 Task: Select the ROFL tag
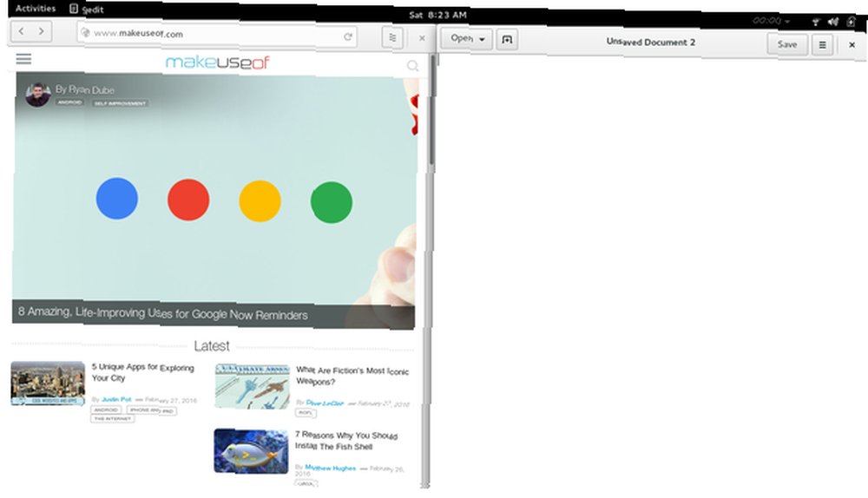pos(306,413)
